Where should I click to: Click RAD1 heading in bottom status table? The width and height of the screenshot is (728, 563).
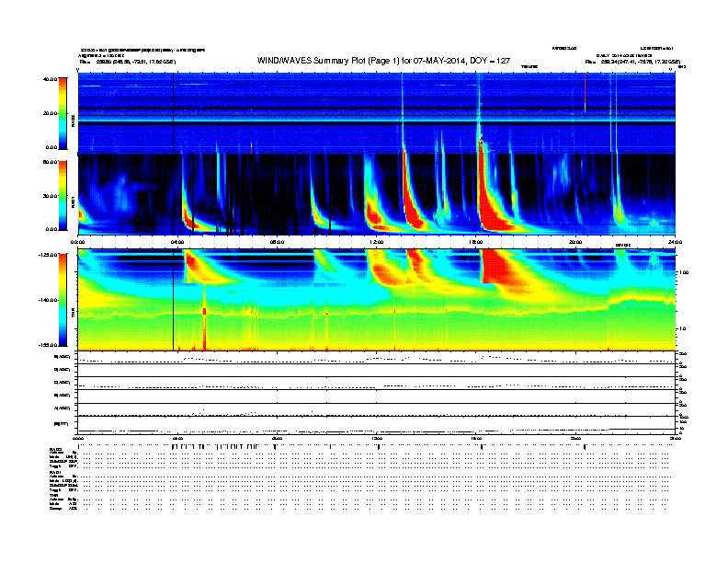(56, 472)
